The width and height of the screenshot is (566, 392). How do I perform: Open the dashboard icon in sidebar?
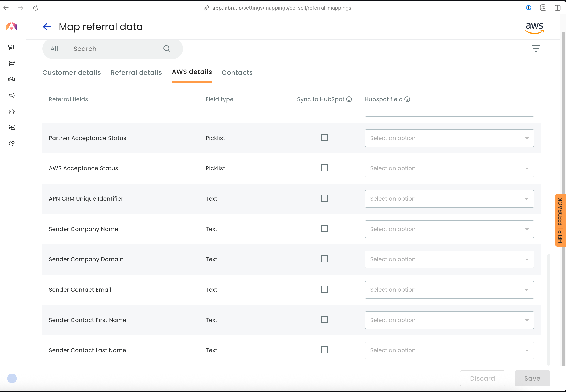pyautogui.click(x=12, y=48)
